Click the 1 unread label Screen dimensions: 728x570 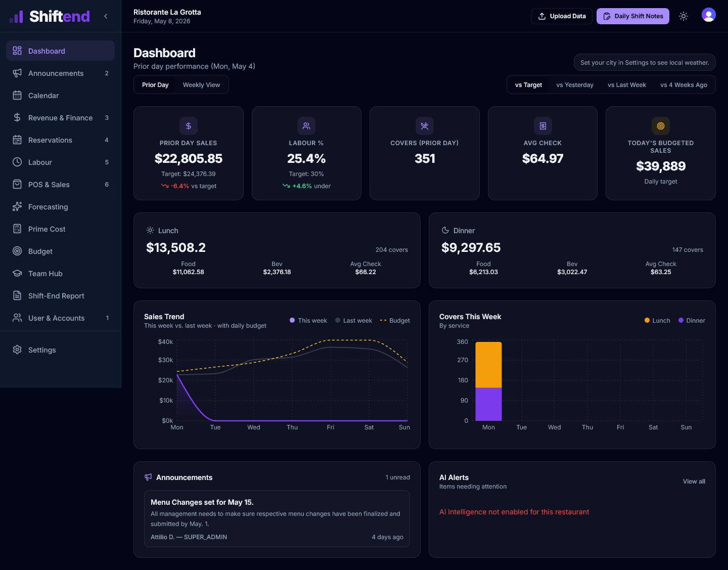click(398, 477)
